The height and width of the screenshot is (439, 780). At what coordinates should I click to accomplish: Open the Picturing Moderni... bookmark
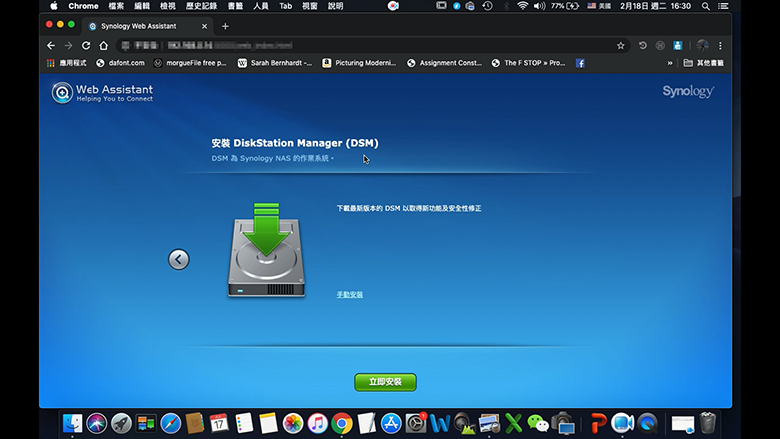coord(359,63)
